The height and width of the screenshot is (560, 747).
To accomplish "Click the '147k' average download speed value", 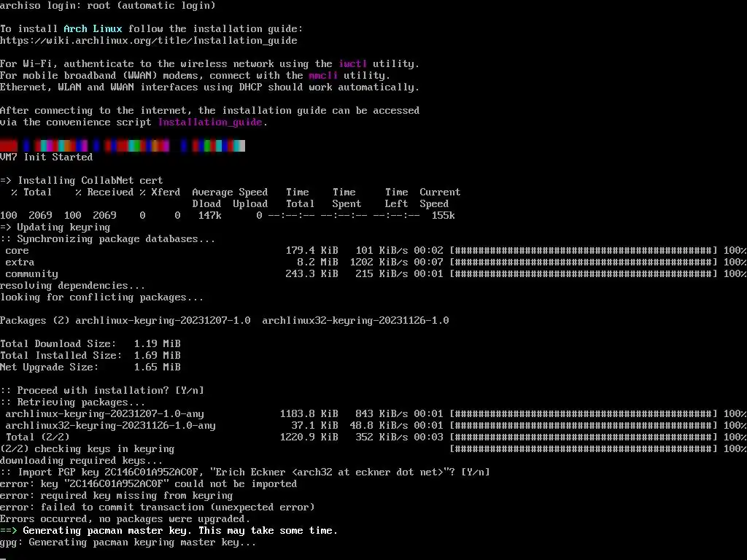I will 209,215.
